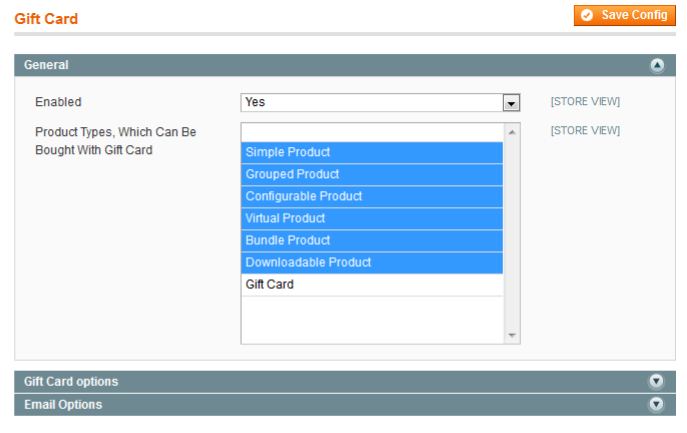This screenshot has width=687, height=433.
Task: Expand Gift Card options arrow icon
Action: coord(657,381)
